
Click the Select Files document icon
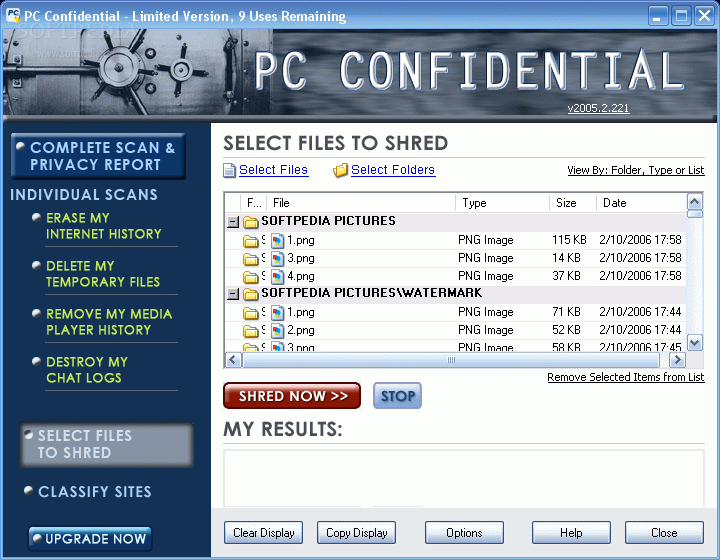(x=229, y=170)
